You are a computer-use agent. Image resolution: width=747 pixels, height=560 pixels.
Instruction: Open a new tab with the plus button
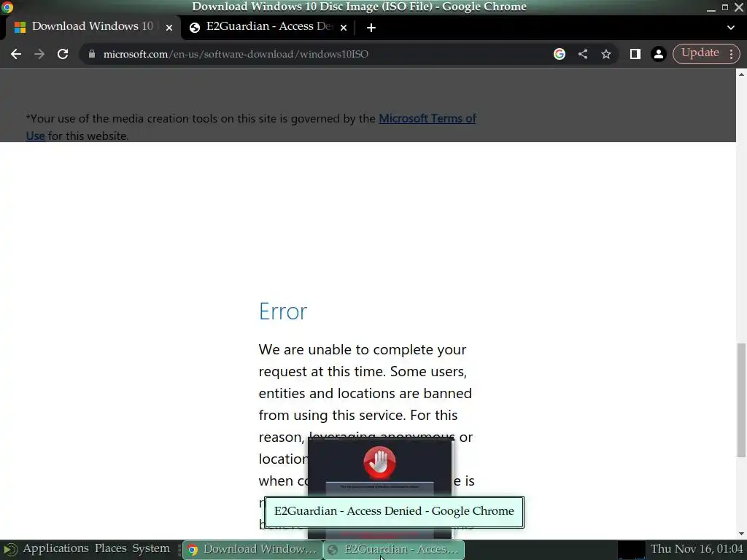tap(371, 28)
